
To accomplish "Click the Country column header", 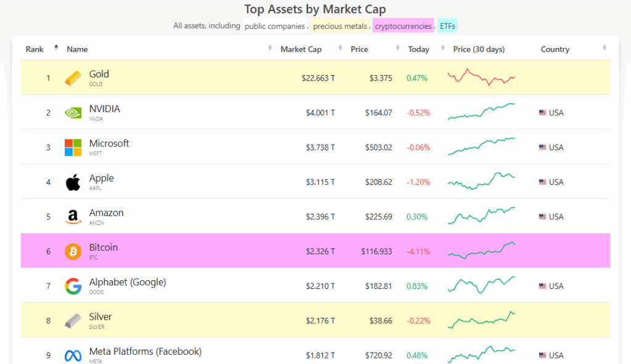I will pyautogui.click(x=555, y=49).
